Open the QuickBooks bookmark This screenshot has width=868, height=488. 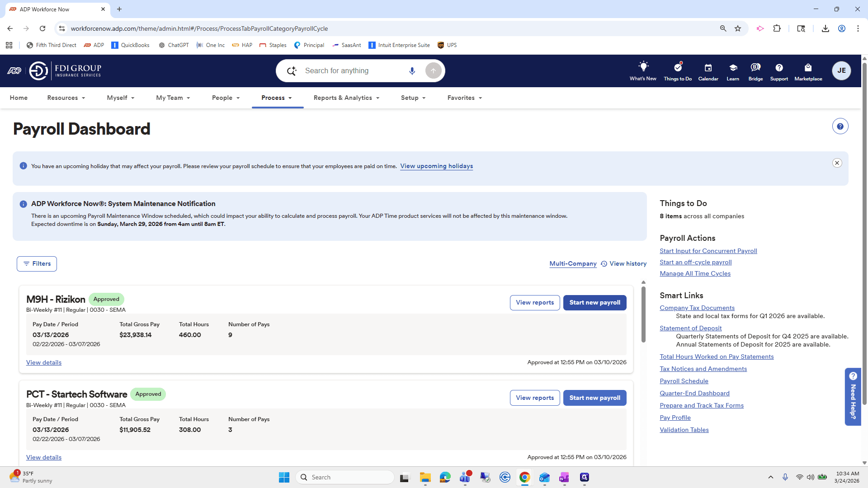point(130,45)
